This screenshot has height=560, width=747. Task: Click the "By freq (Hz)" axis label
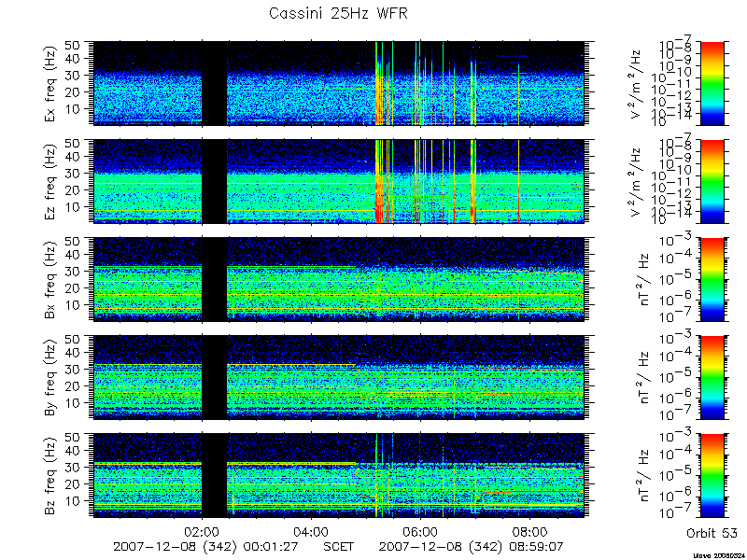pyautogui.click(x=51, y=377)
